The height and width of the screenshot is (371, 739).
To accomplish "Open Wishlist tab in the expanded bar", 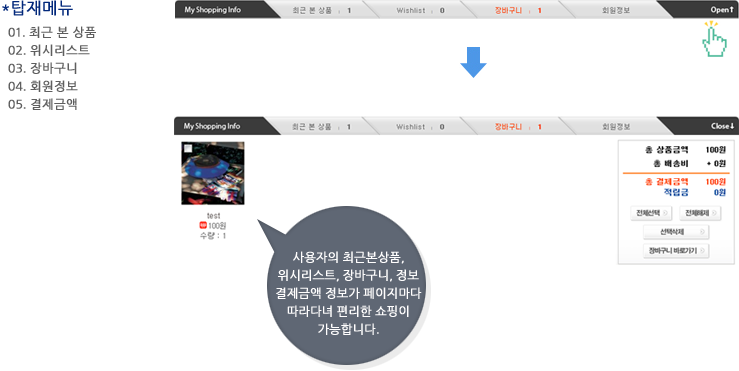I will [419, 127].
